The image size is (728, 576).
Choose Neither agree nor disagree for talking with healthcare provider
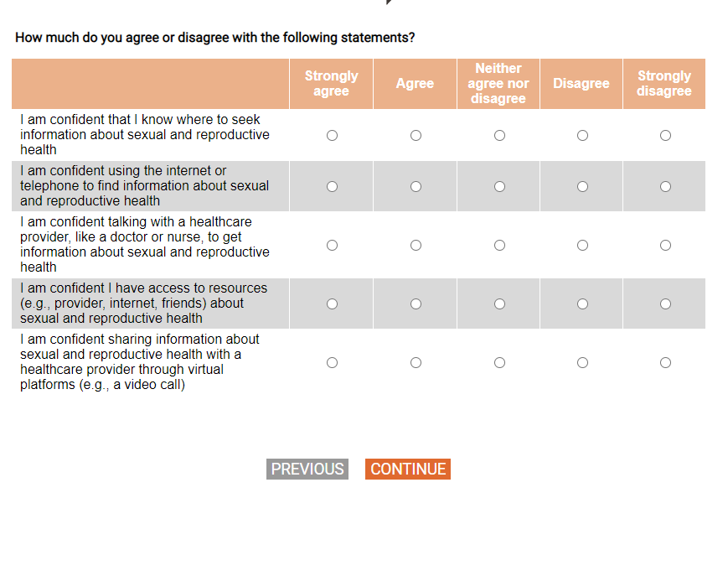pyautogui.click(x=499, y=246)
